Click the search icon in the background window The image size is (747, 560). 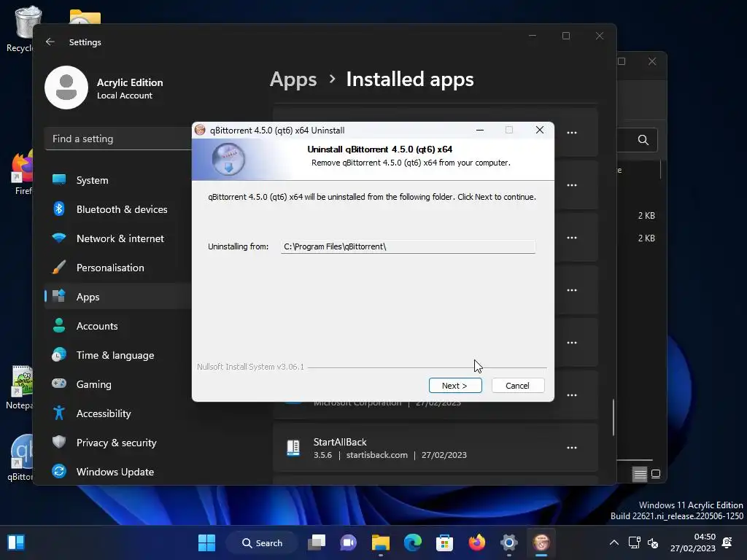tap(643, 140)
